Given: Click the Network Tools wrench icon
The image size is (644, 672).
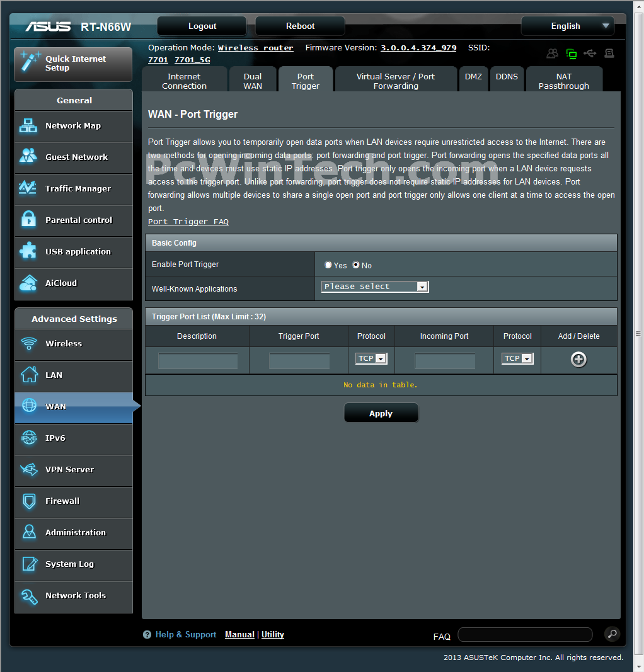Looking at the screenshot, I should (x=29, y=596).
